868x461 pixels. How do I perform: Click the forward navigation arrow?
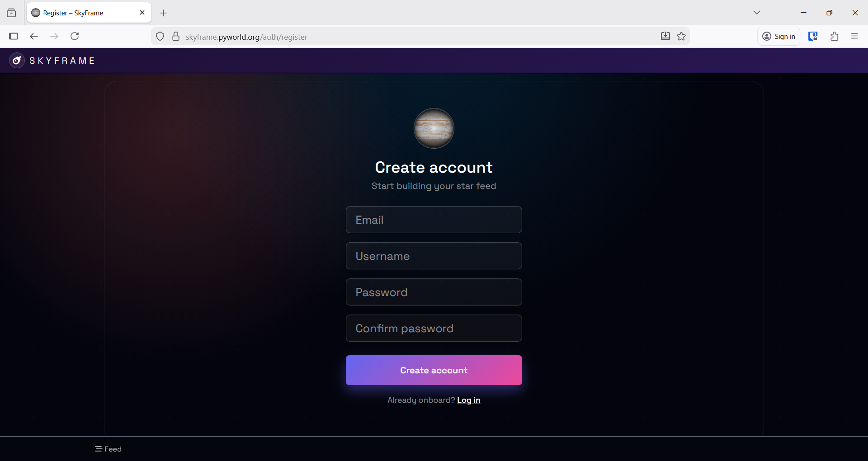tap(54, 36)
